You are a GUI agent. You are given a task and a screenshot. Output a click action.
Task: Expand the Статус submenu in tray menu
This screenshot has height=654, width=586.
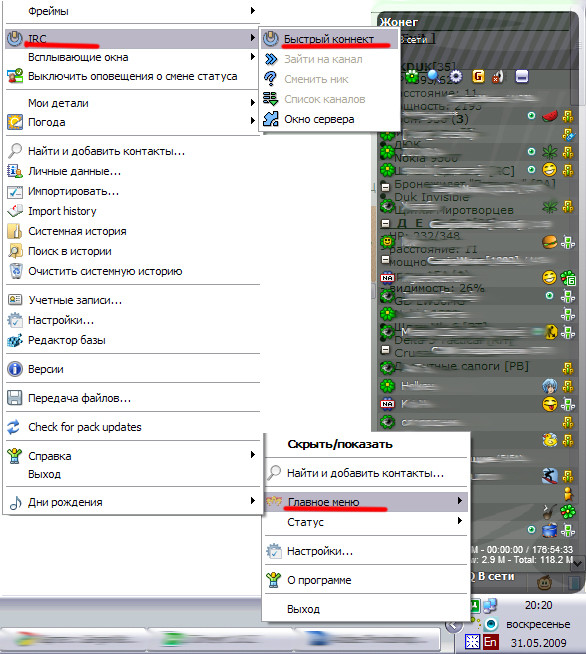[366, 522]
